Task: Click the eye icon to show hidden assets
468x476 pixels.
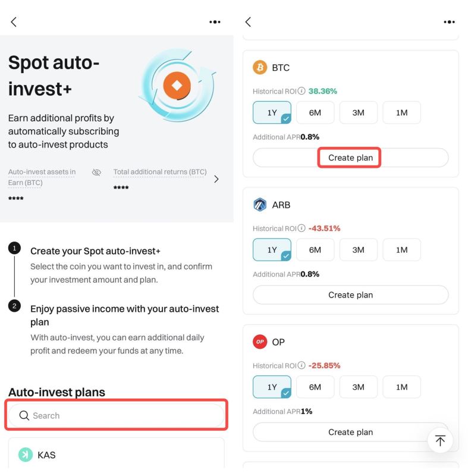Action: 96,173
